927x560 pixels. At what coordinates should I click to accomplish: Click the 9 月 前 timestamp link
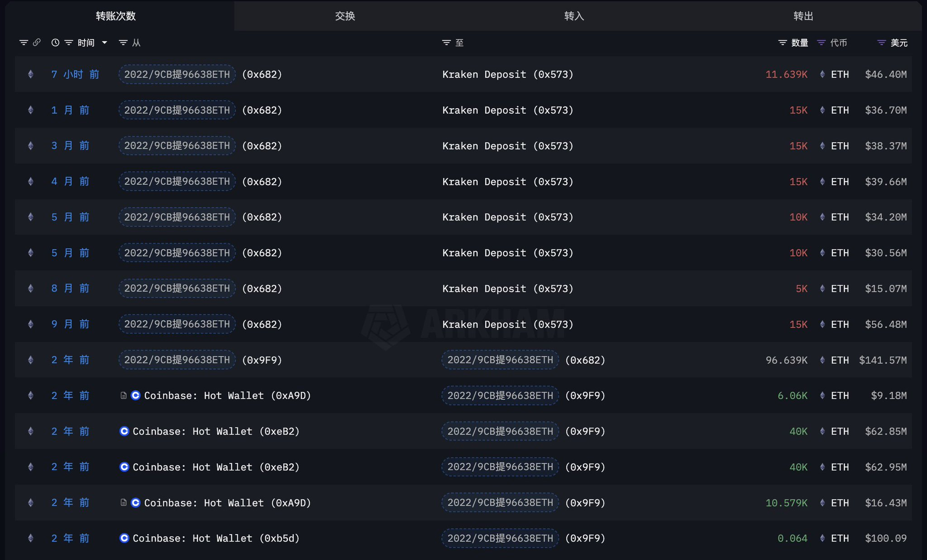click(x=70, y=324)
